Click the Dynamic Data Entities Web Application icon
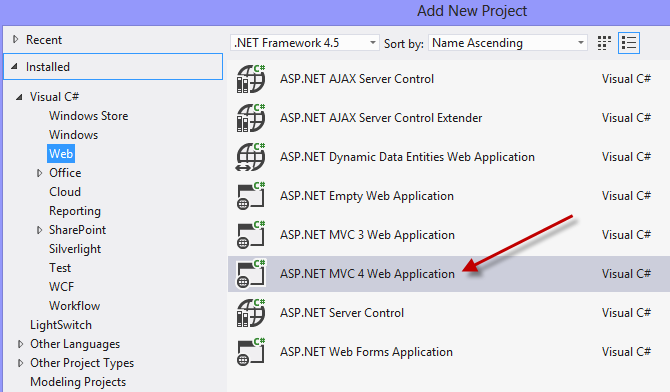This screenshot has height=392, width=670. tap(251, 157)
